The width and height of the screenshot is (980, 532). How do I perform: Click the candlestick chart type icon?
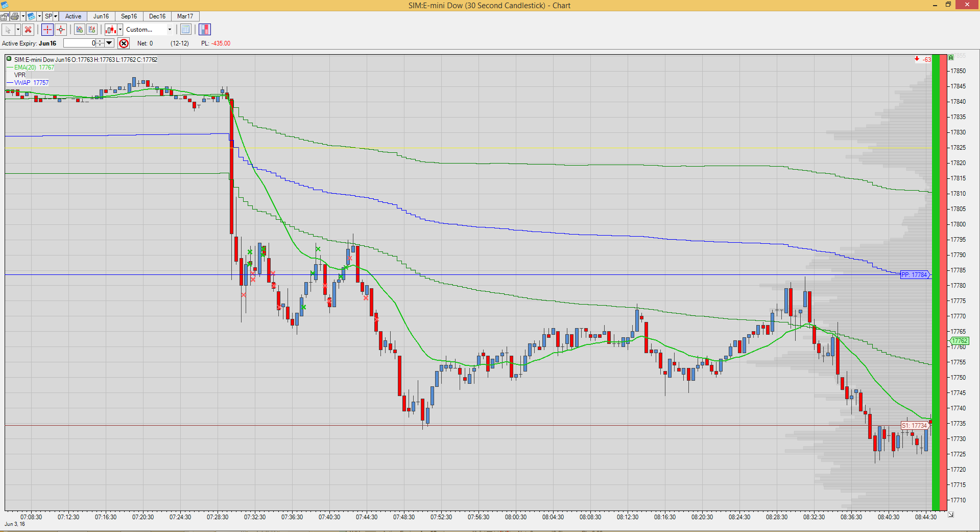[111, 30]
